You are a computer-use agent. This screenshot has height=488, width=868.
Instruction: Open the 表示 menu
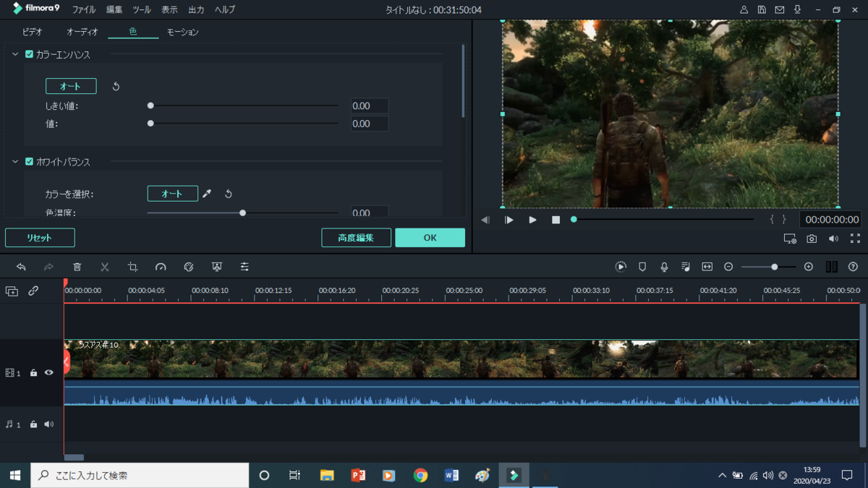(169, 10)
